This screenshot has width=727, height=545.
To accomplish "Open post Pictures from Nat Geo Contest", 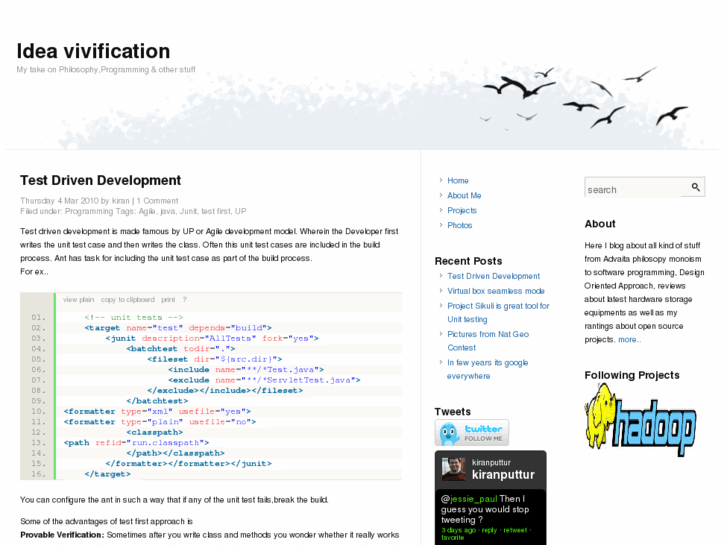I will point(488,341).
